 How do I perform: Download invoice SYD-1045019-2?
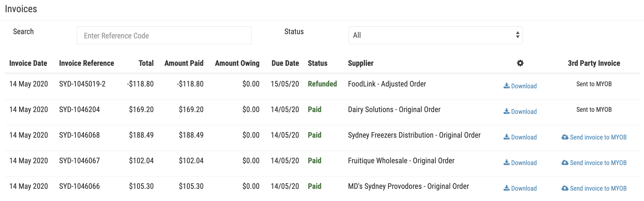(520, 86)
